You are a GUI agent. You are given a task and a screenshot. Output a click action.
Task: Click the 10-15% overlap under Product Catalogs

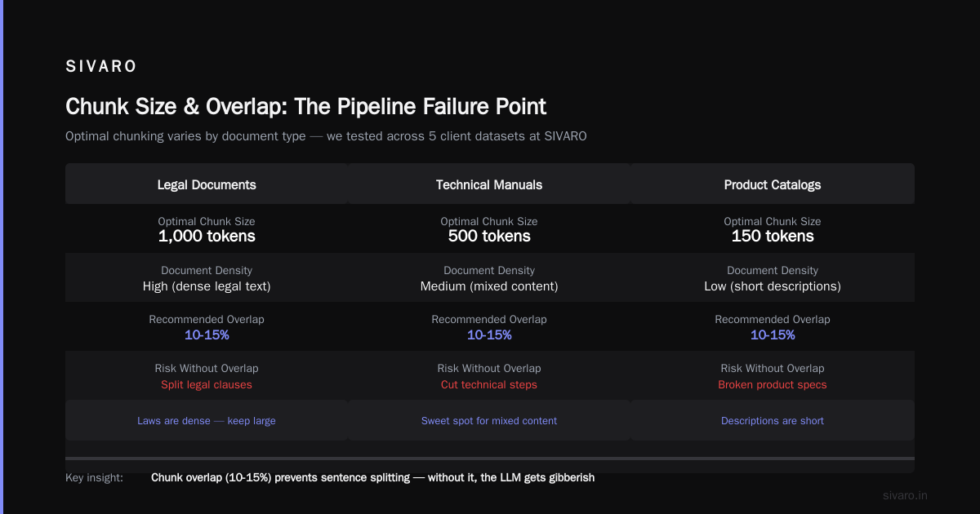click(x=773, y=335)
